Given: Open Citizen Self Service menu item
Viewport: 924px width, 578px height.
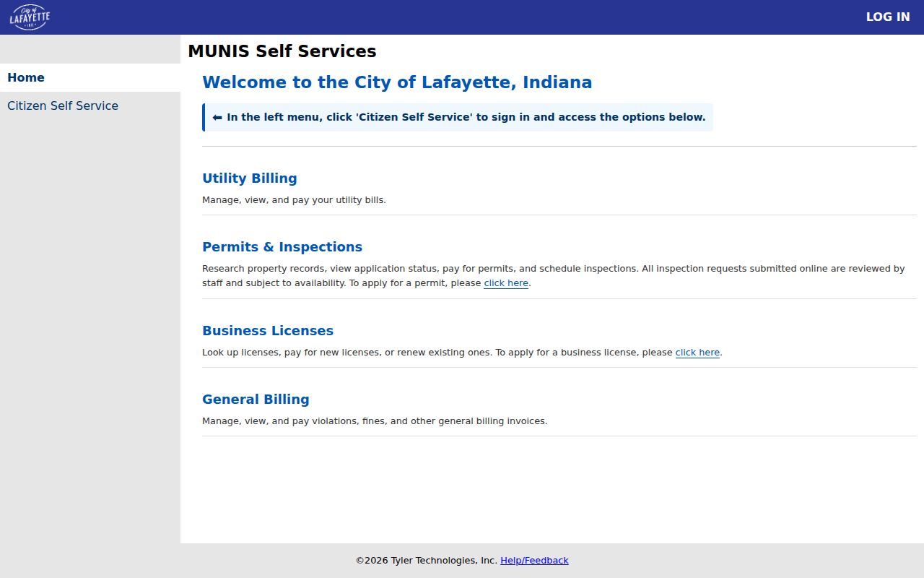Looking at the screenshot, I should 90,105.
